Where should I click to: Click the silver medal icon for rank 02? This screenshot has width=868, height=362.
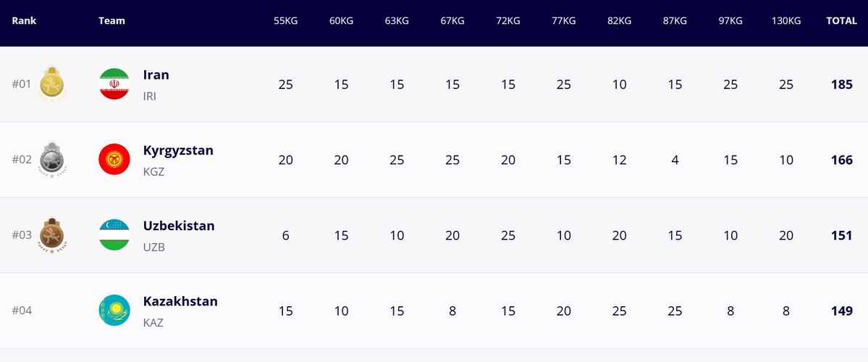(x=52, y=159)
